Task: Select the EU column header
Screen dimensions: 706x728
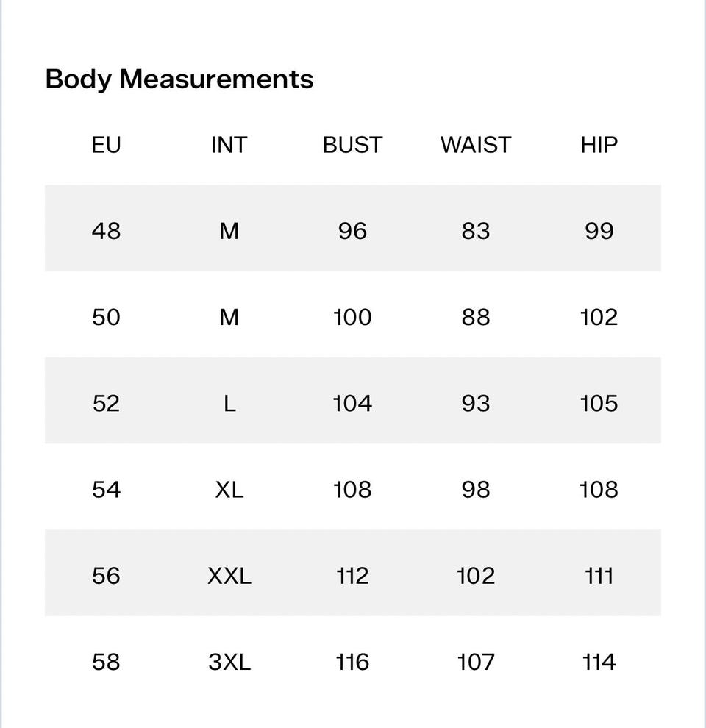Action: tap(106, 145)
